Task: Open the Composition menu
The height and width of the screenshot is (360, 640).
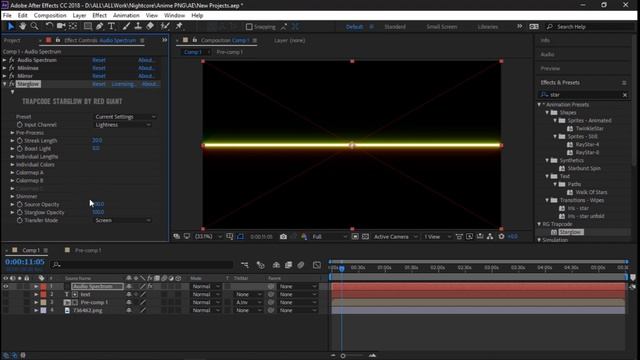Action: coord(50,16)
